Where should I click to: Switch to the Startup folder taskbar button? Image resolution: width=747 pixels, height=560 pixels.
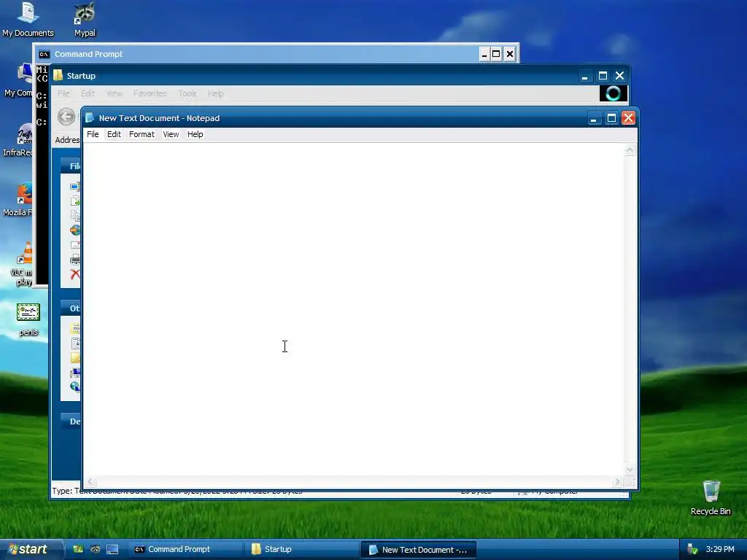pyautogui.click(x=303, y=550)
